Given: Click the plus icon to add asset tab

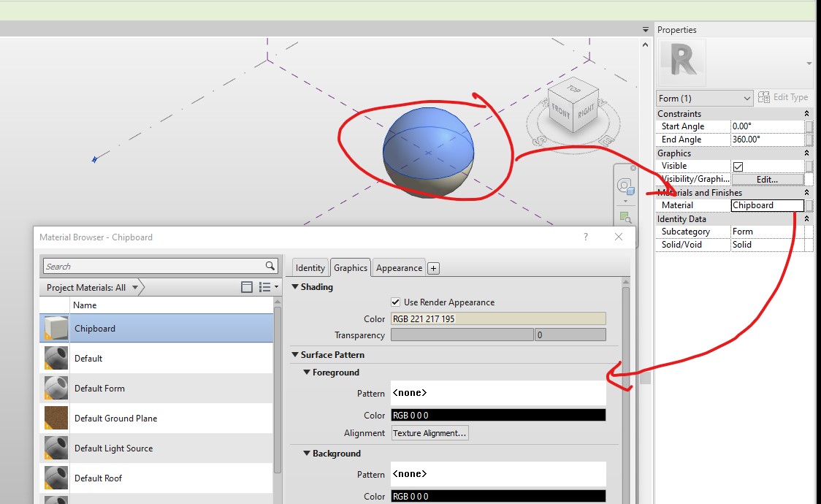Looking at the screenshot, I should point(433,267).
